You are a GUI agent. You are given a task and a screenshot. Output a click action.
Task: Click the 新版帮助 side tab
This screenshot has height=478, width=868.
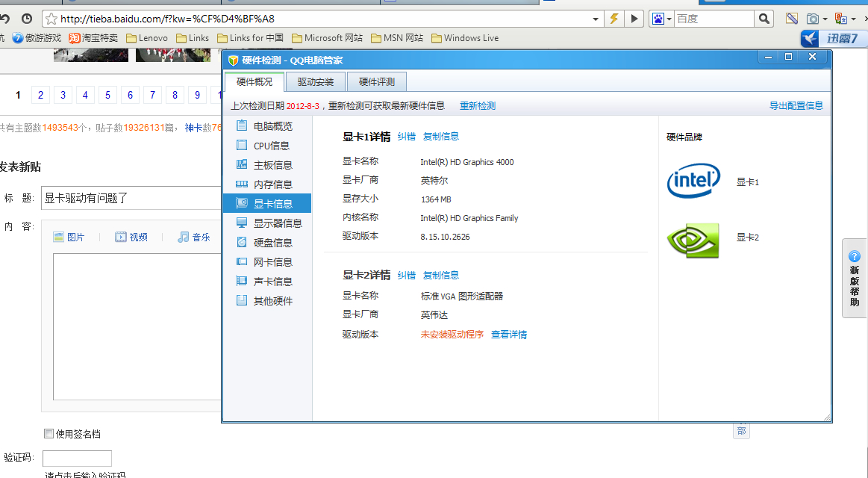(x=854, y=278)
